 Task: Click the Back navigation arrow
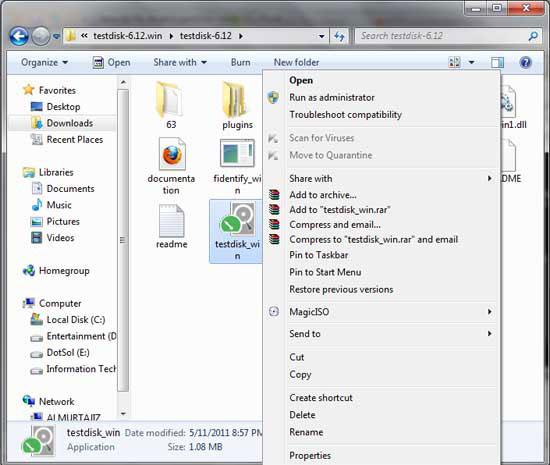click(19, 36)
